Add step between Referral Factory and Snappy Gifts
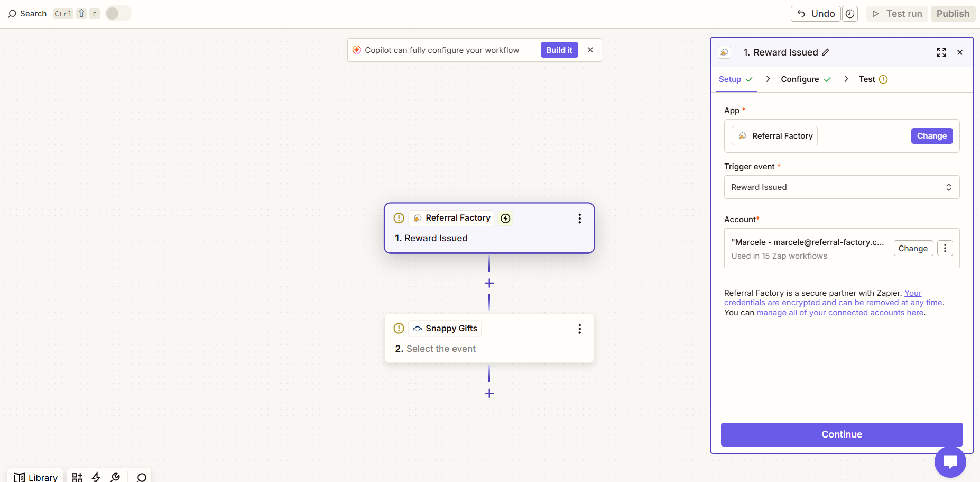Screen dimensions: 980x482 point(489,283)
